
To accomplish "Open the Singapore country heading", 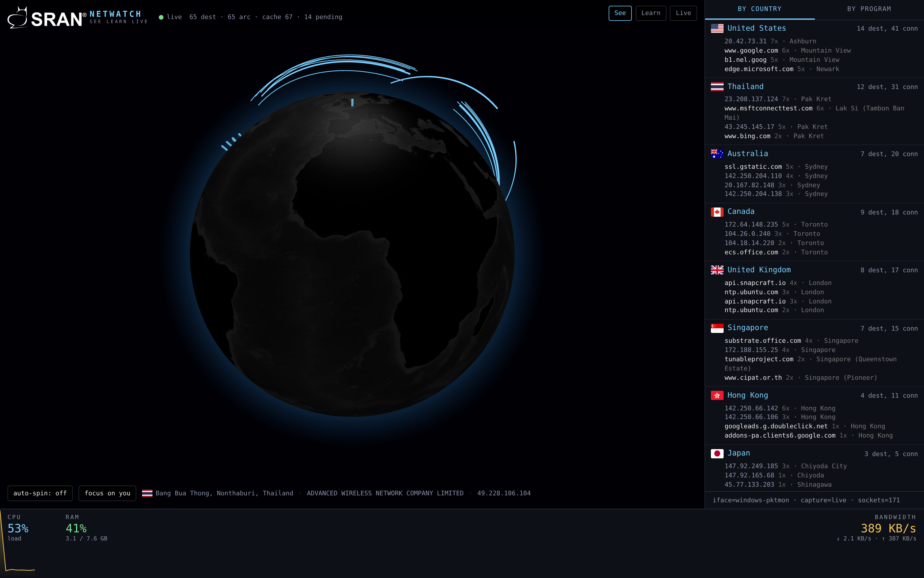I will point(748,328).
